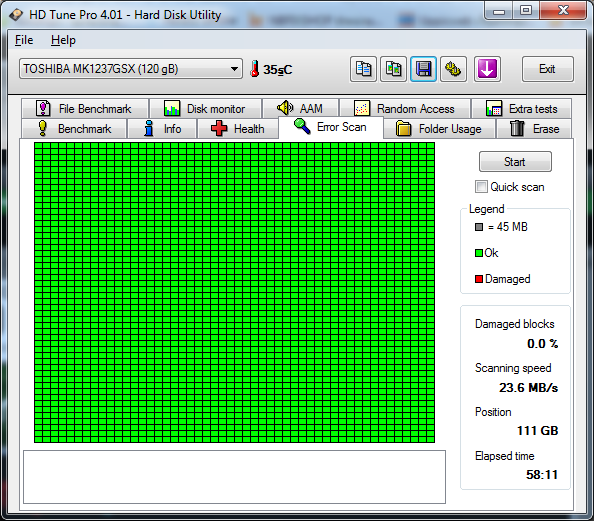Click the trash can Erase tab icon
594x521 pixels.
(517, 128)
